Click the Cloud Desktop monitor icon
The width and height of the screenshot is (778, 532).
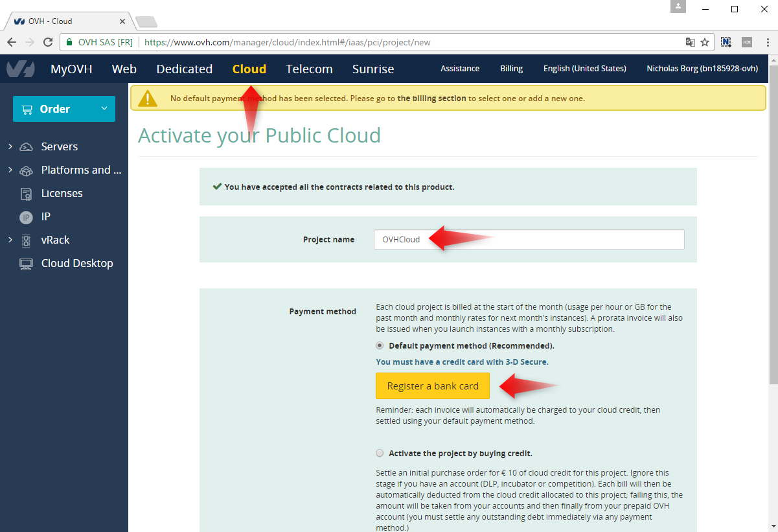27,264
